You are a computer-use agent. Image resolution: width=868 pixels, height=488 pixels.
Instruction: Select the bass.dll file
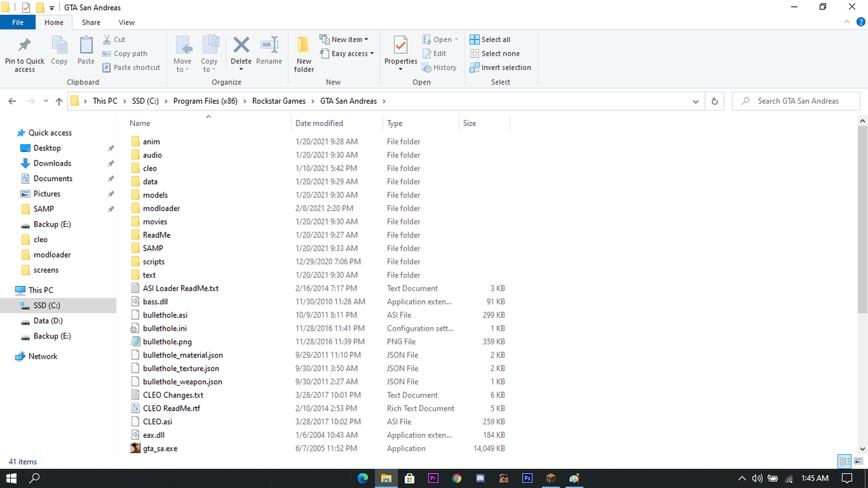pos(155,302)
